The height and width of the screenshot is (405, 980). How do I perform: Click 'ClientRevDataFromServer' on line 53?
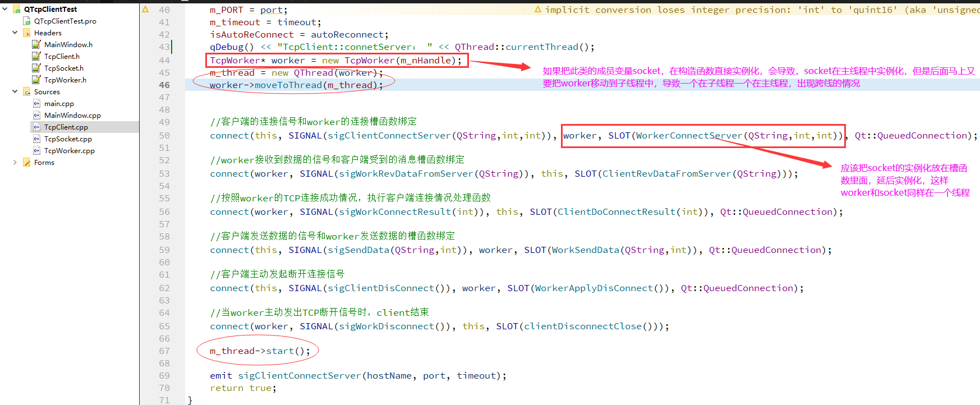pos(667,173)
